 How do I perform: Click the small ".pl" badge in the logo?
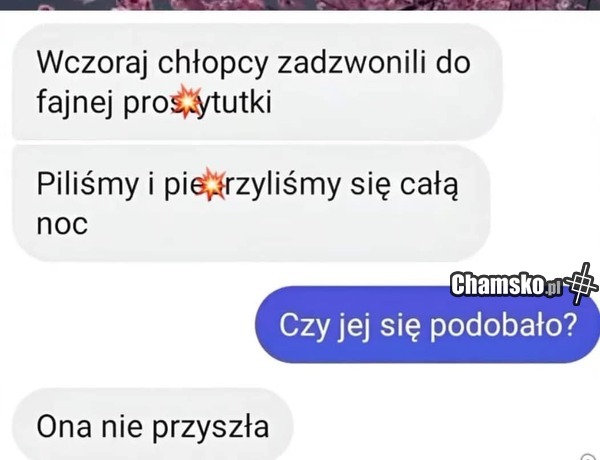[554, 288]
